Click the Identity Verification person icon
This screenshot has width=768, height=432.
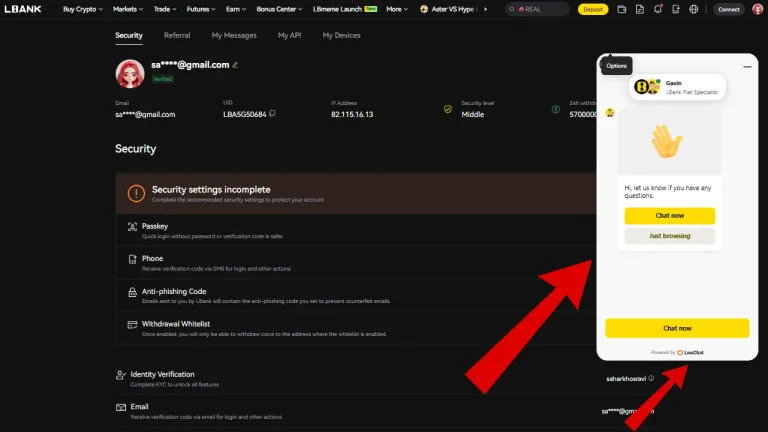click(120, 375)
